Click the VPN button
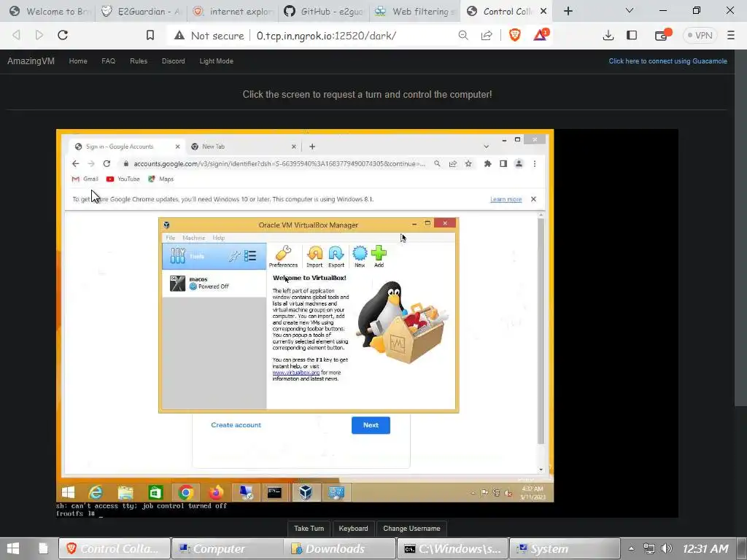This screenshot has width=747, height=560. point(700,35)
